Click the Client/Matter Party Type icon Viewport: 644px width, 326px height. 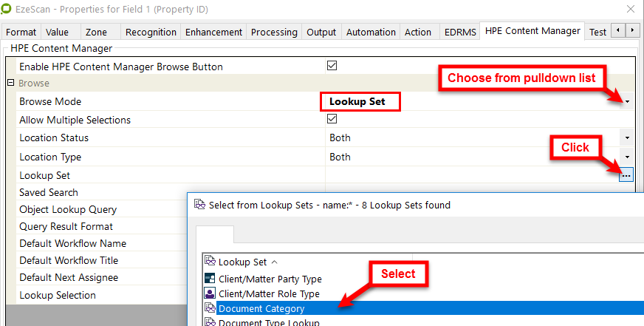coord(210,279)
